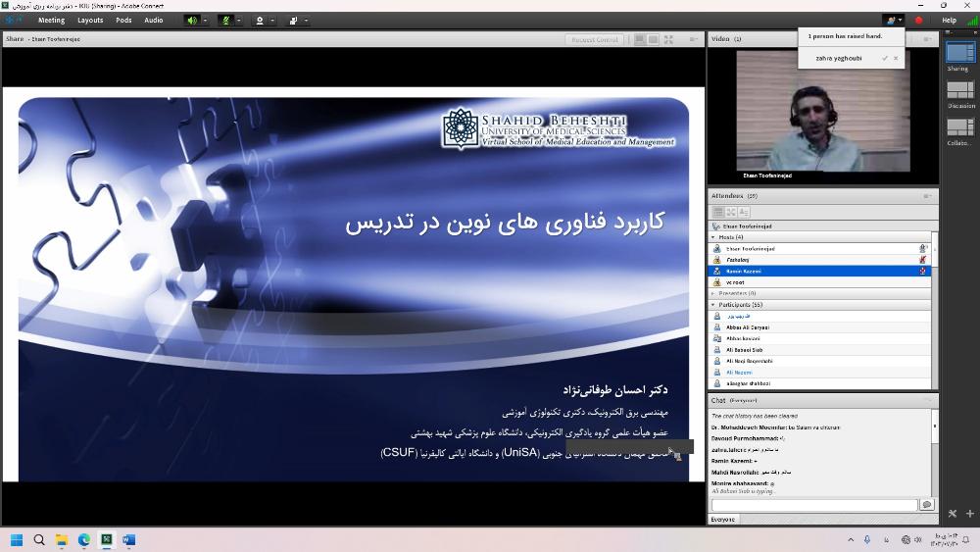Toggle the microphone mute button

point(225,20)
